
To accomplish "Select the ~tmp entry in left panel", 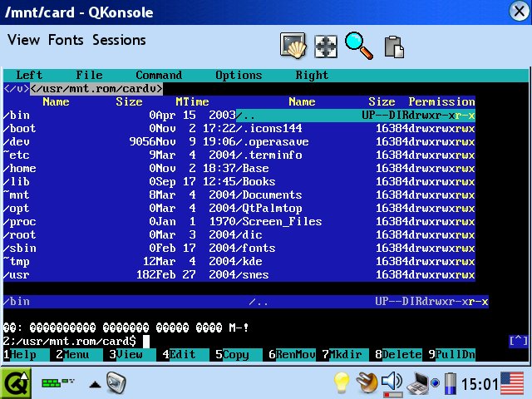I will click(x=120, y=261).
